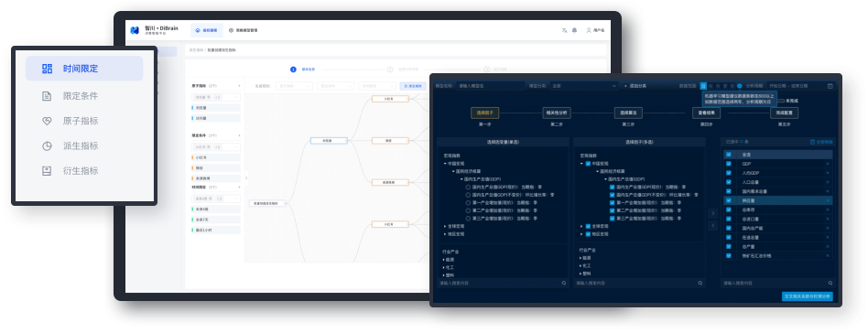Expand the 全球宏观 node in dependent variable tree

coord(444,226)
